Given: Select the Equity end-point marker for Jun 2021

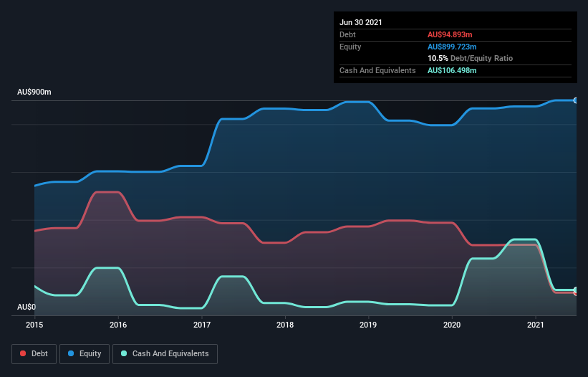Looking at the screenshot, I should pos(576,100).
